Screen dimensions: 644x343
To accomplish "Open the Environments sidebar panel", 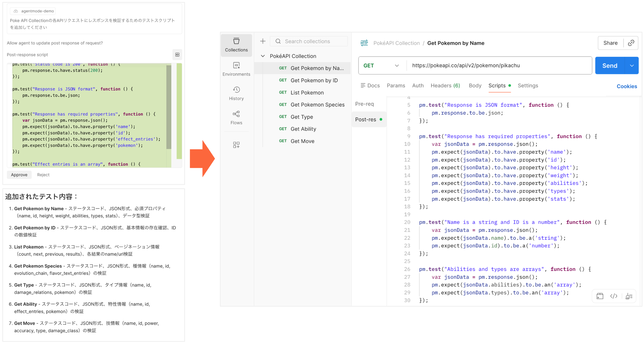I will pyautogui.click(x=236, y=69).
